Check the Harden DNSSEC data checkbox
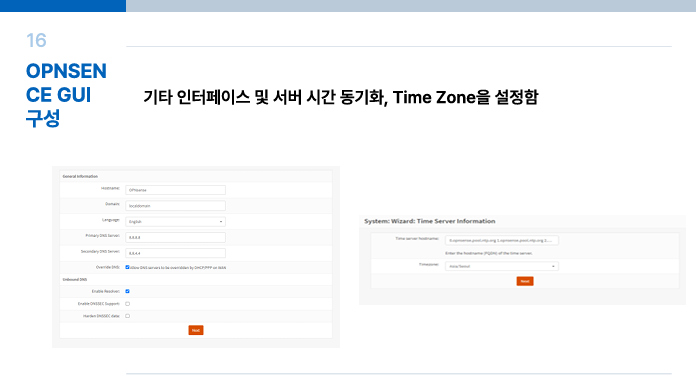The width and height of the screenshot is (696, 388). 127,316
